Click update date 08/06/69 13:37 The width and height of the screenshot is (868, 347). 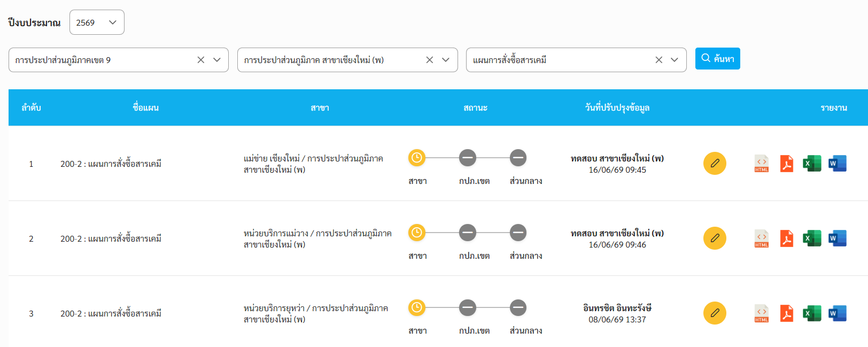point(617,319)
